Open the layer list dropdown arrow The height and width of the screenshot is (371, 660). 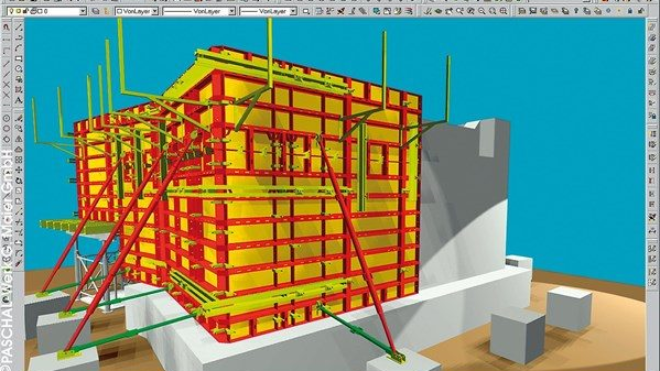(x=83, y=11)
